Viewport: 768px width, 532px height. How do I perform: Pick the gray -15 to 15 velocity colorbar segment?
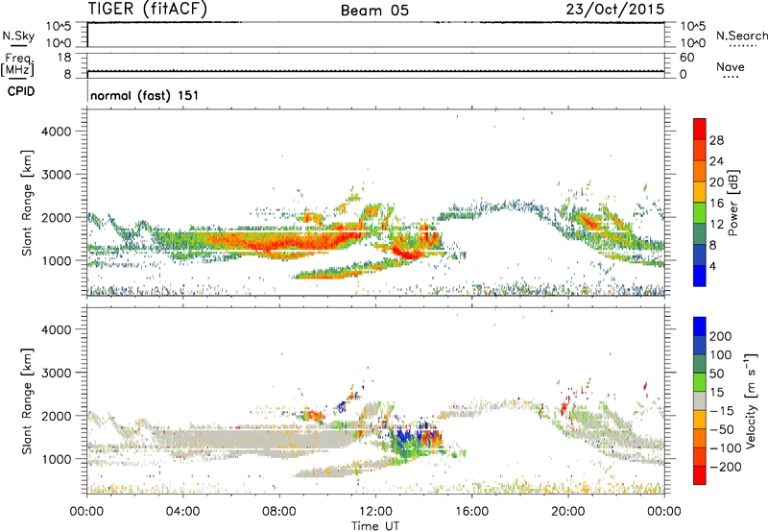tap(700, 400)
